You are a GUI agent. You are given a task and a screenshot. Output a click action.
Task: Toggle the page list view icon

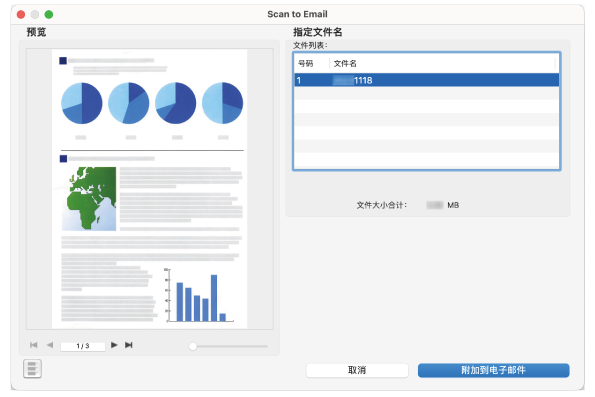[32, 369]
